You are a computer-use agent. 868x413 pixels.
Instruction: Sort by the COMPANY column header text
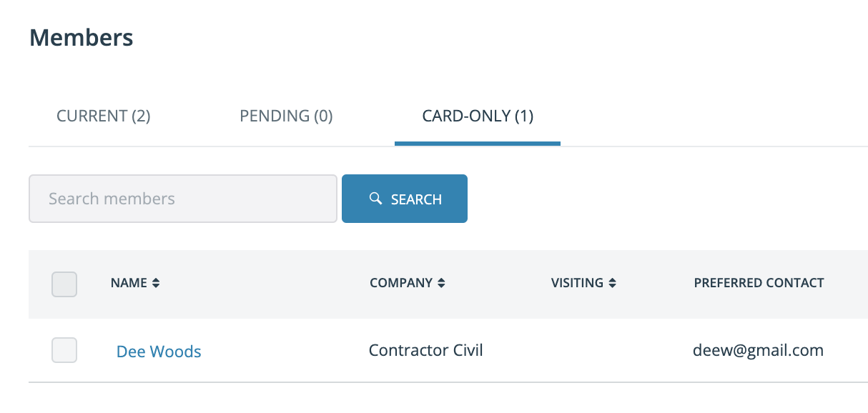point(401,283)
